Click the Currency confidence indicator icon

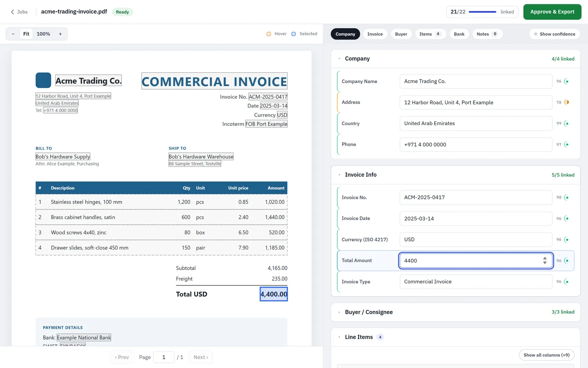(x=567, y=240)
